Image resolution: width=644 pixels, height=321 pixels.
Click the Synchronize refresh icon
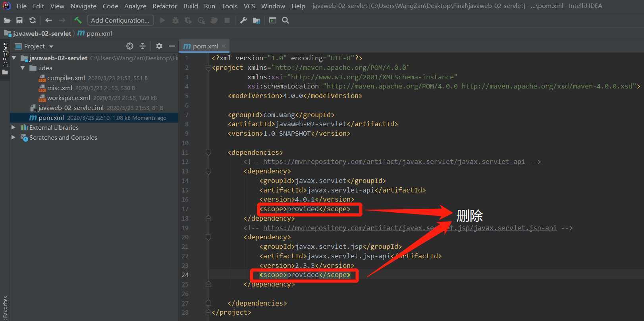(33, 20)
